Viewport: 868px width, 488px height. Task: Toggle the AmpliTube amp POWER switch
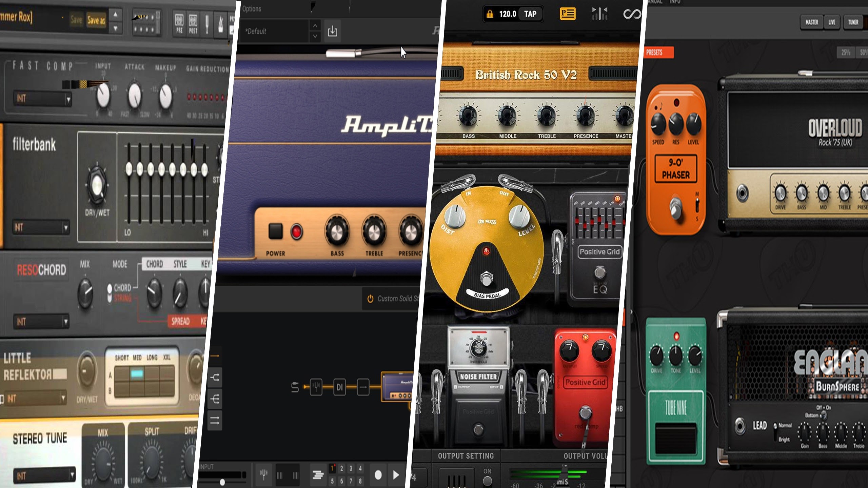275,231
